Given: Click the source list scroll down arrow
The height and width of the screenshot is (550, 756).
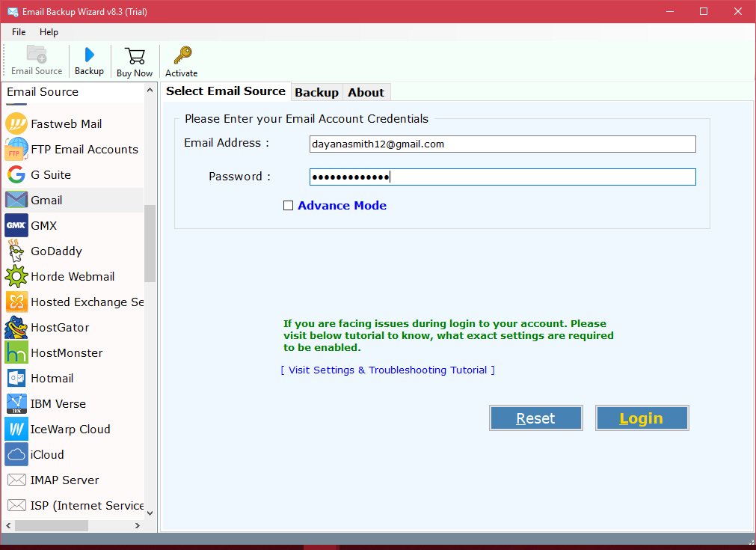Looking at the screenshot, I should tap(150, 513).
